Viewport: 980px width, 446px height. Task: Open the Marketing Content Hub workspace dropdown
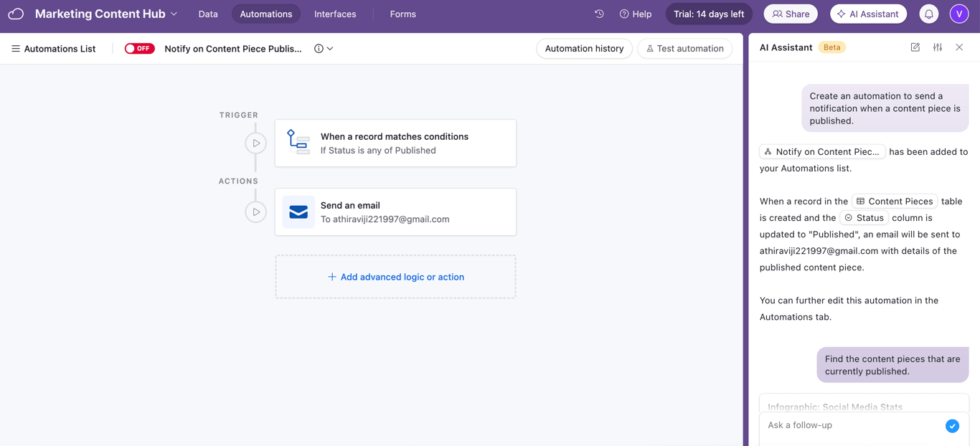(x=106, y=14)
